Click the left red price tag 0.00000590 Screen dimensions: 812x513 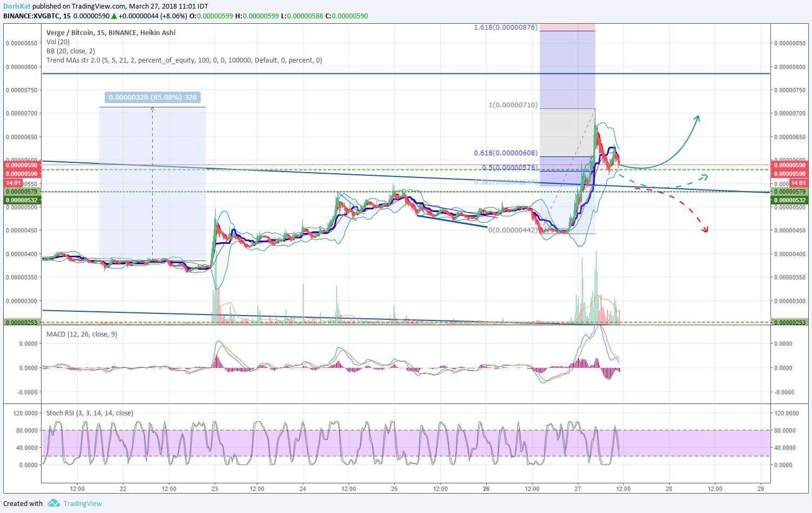(x=22, y=166)
